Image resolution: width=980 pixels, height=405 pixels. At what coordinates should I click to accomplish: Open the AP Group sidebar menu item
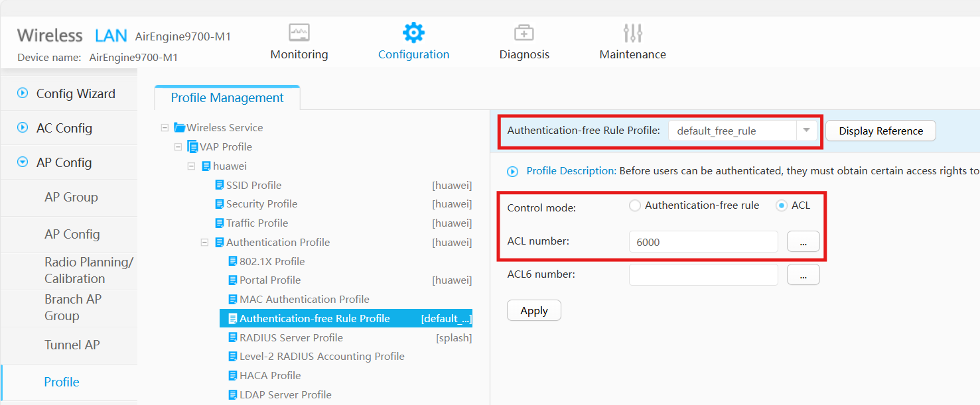pyautogui.click(x=71, y=197)
